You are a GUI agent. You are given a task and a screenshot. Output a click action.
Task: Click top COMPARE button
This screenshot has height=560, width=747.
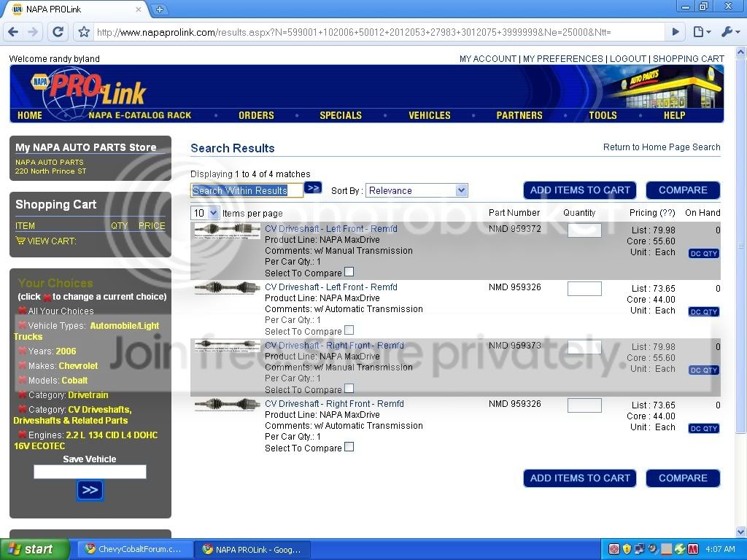coord(683,190)
